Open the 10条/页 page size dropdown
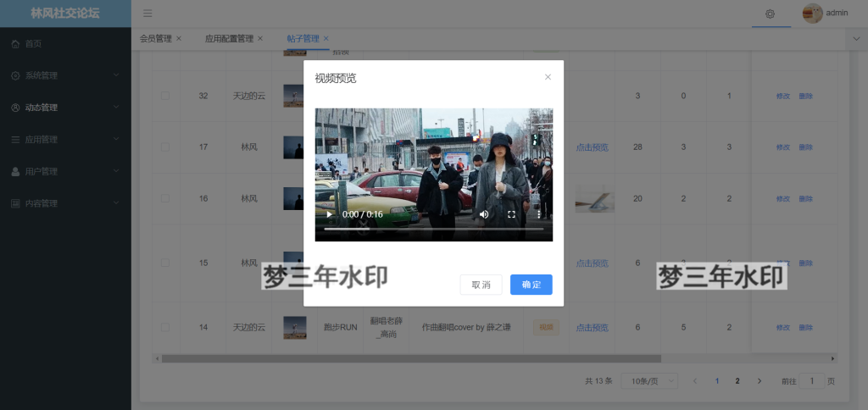Viewport: 868px width, 410px height. [648, 381]
